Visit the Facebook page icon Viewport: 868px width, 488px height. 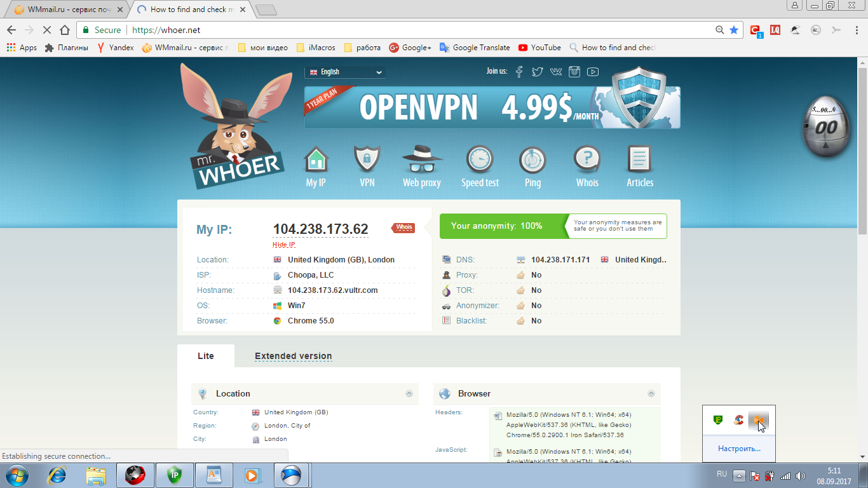click(x=519, y=72)
